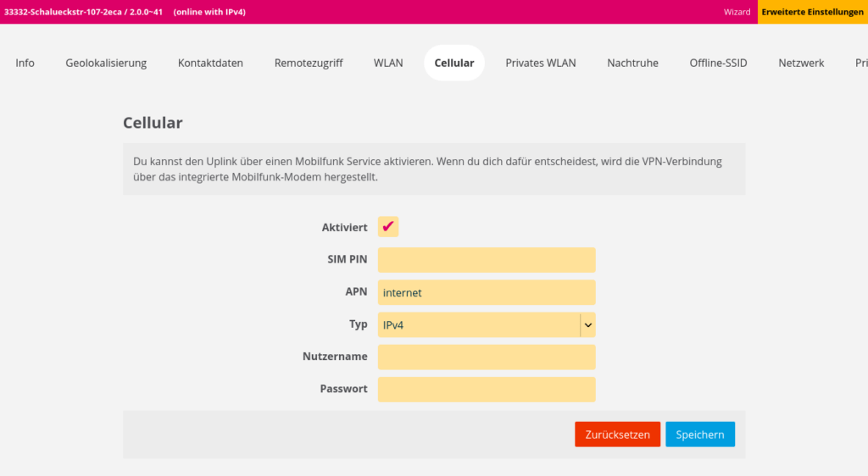868x476 pixels.
Task: Click Erweiterte Einstellungen in the header
Action: (x=812, y=12)
